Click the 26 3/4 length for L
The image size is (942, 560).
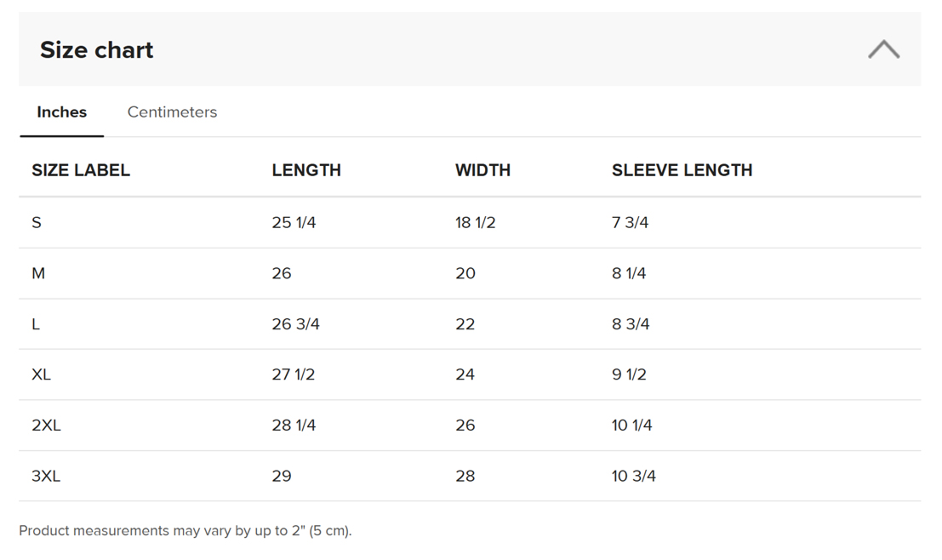pos(295,324)
